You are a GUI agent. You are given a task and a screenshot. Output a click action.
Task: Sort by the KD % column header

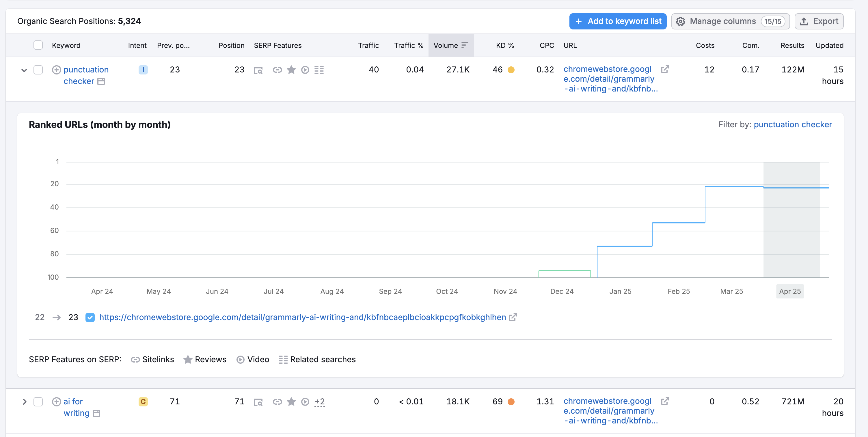(504, 45)
